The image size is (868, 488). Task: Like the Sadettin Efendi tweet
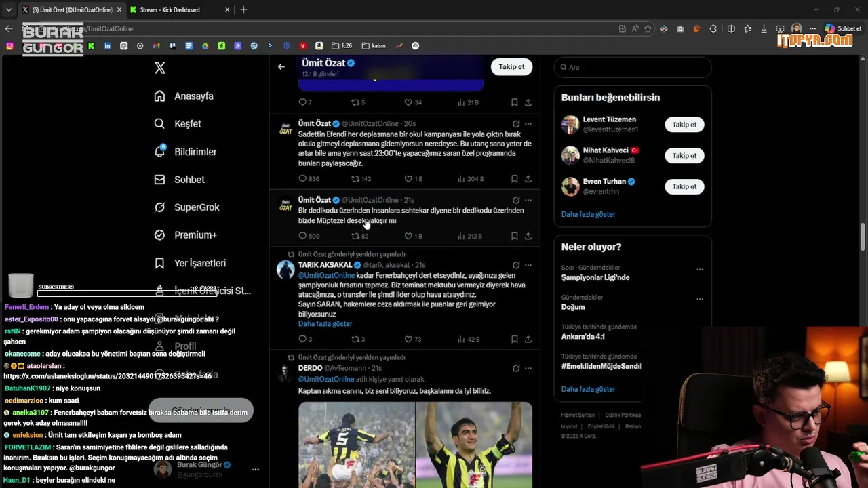(x=413, y=179)
